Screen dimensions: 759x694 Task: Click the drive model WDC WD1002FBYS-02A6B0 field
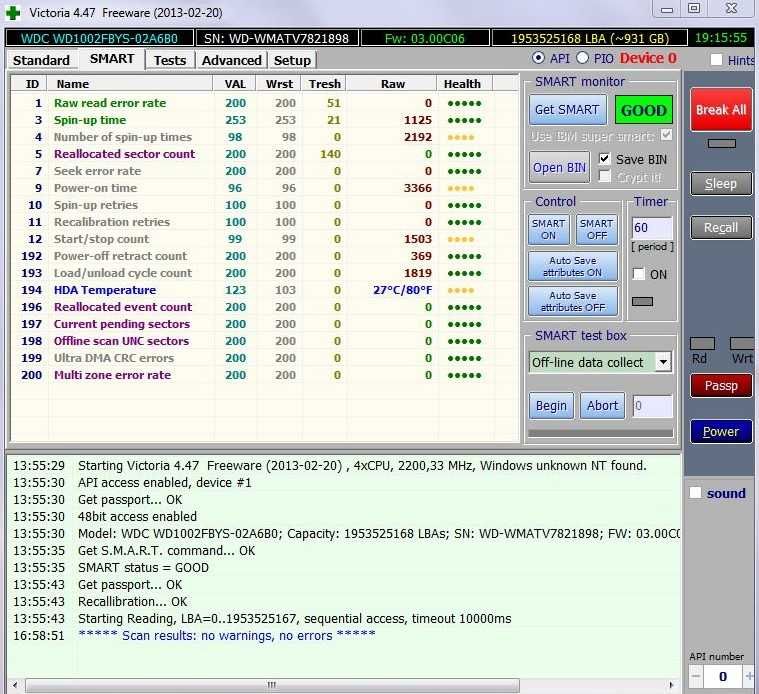click(99, 38)
